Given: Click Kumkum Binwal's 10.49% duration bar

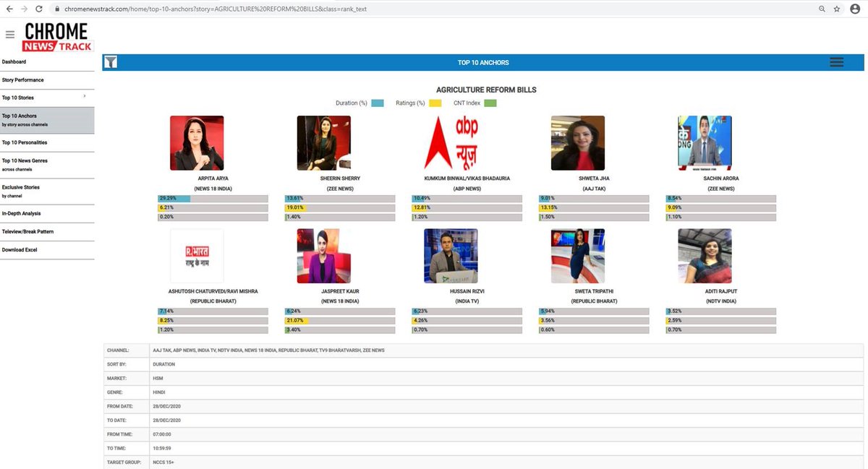Looking at the screenshot, I should click(467, 198).
